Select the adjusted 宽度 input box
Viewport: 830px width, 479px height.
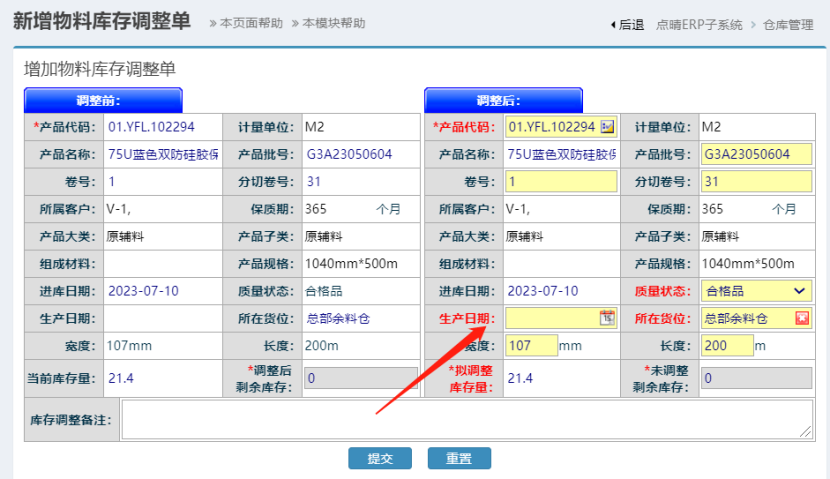coord(531,345)
